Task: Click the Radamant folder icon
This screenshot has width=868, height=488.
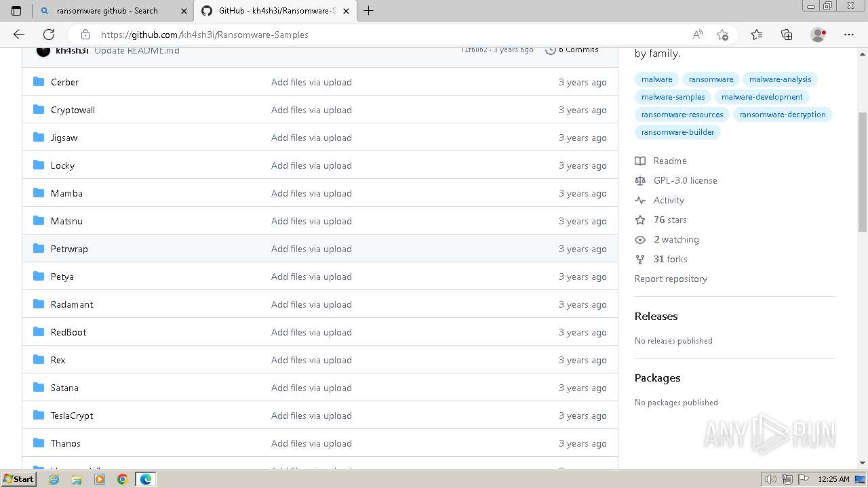Action: [39, 304]
